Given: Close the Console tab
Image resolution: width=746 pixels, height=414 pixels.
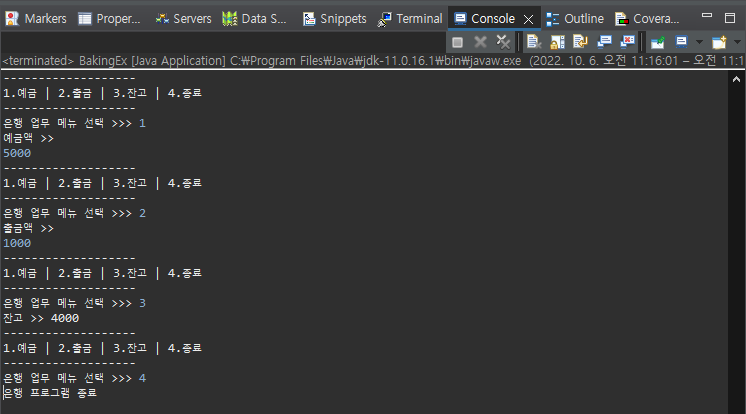Looking at the screenshot, I should pyautogui.click(x=528, y=20).
